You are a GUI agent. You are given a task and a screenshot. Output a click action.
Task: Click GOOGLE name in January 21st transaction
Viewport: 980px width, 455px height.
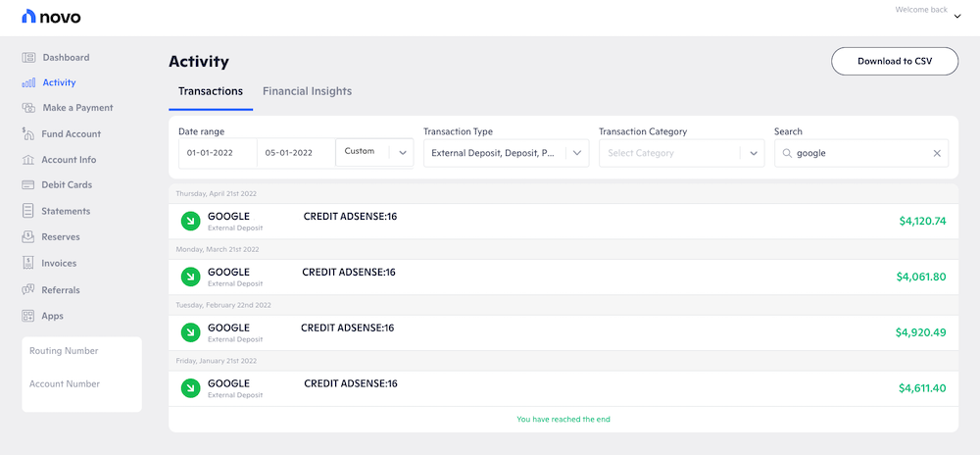228,383
